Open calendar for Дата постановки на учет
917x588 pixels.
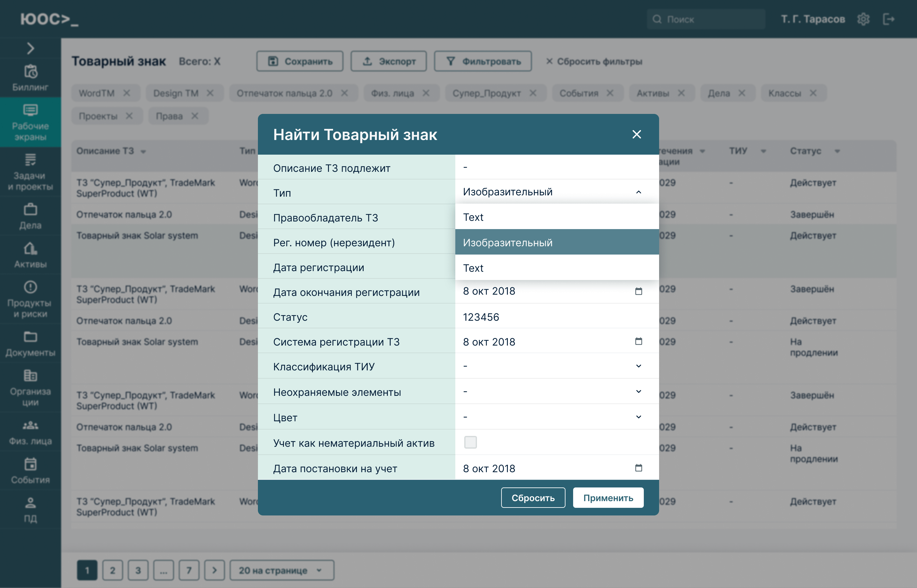pos(638,468)
